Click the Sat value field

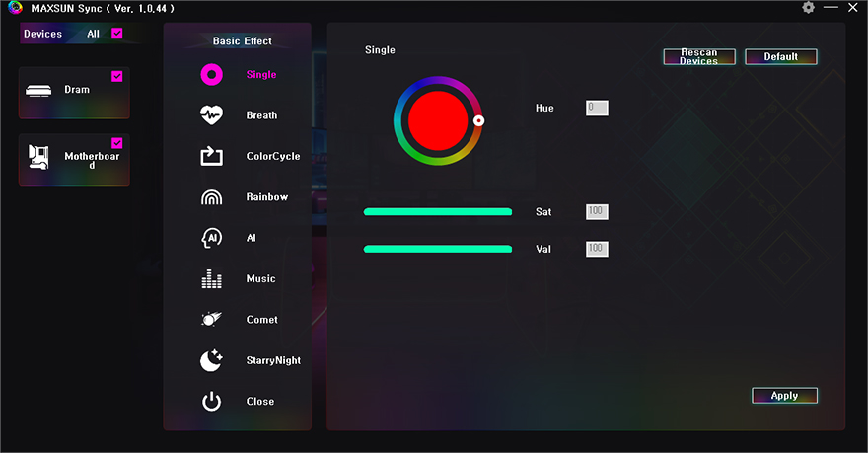(x=597, y=211)
